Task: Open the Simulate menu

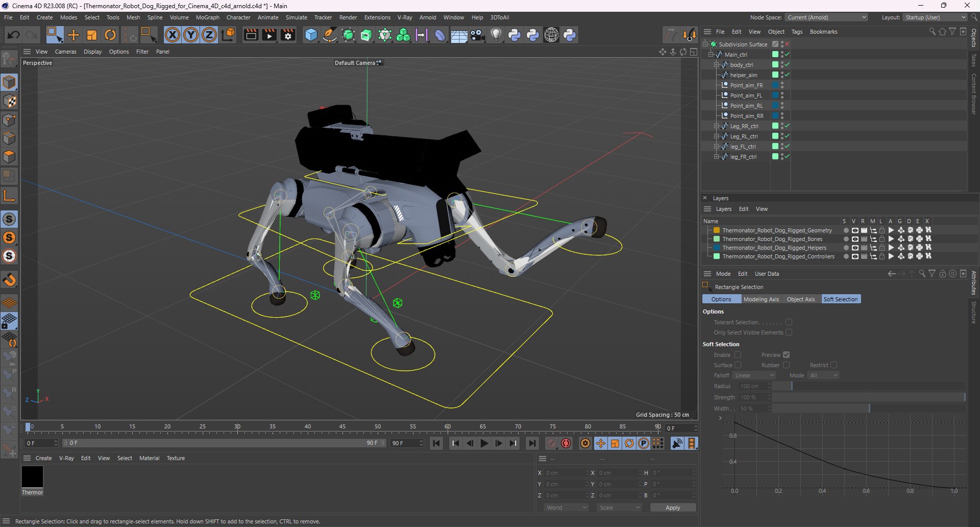Action: coord(296,17)
